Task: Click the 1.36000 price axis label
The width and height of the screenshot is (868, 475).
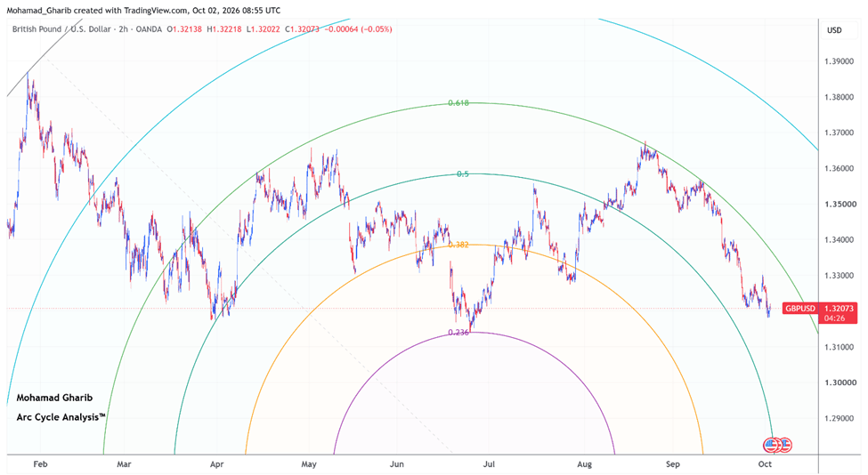Action: coord(840,169)
